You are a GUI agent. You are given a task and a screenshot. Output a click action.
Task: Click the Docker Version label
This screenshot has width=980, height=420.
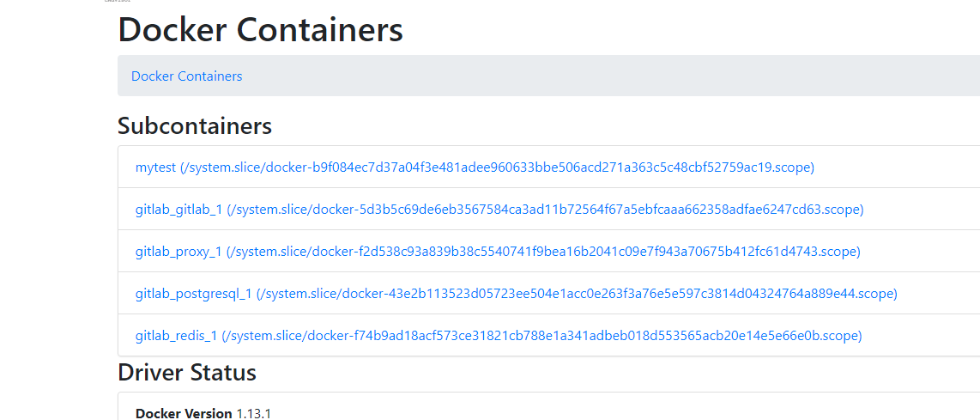(x=184, y=413)
